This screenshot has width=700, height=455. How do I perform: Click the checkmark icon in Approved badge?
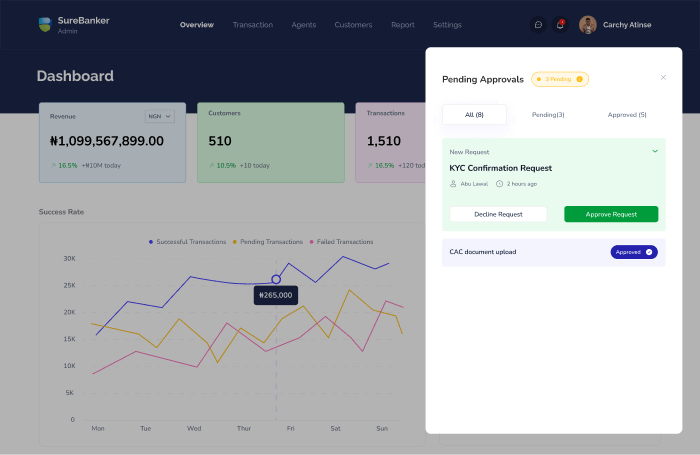(x=649, y=252)
